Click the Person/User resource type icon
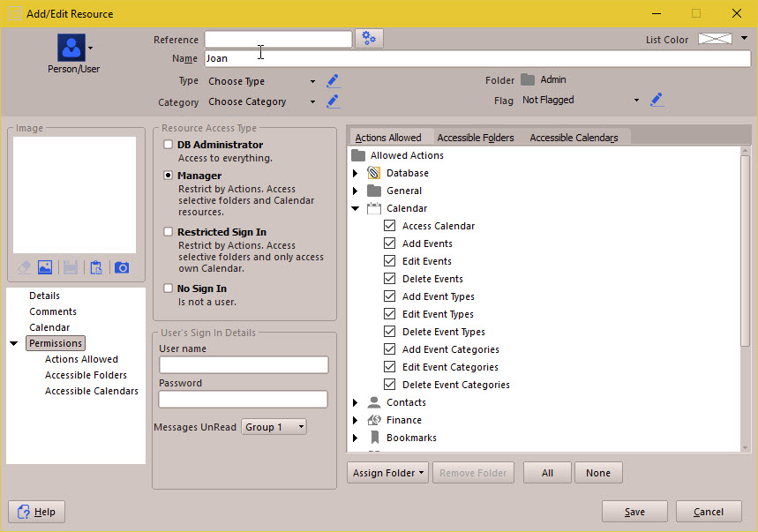The width and height of the screenshot is (758, 532). coord(71,48)
